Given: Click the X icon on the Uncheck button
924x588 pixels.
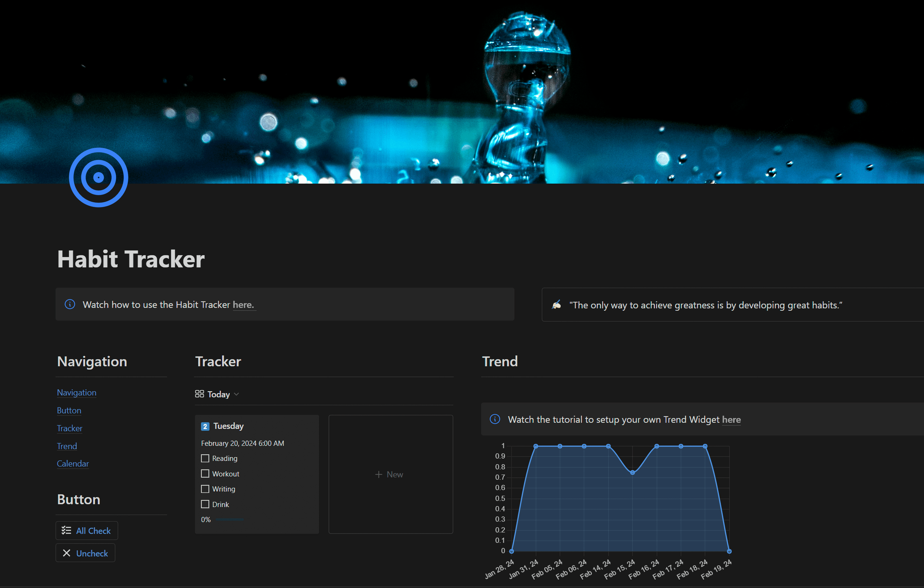Looking at the screenshot, I should point(67,553).
